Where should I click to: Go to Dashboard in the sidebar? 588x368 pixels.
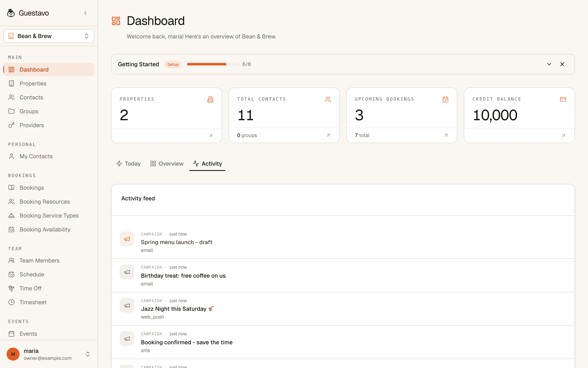(49, 70)
